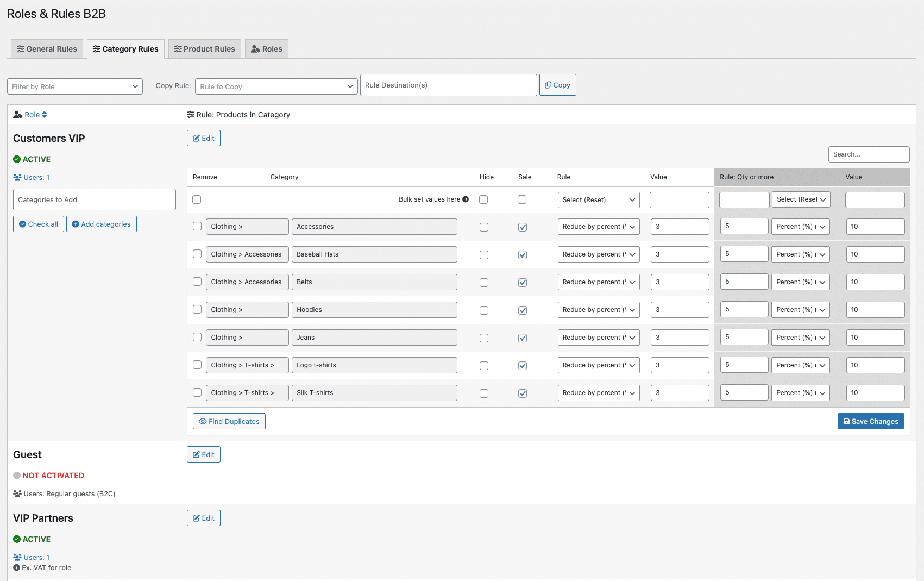Go to the Roles tab
This screenshot has width=924, height=581.
point(267,49)
